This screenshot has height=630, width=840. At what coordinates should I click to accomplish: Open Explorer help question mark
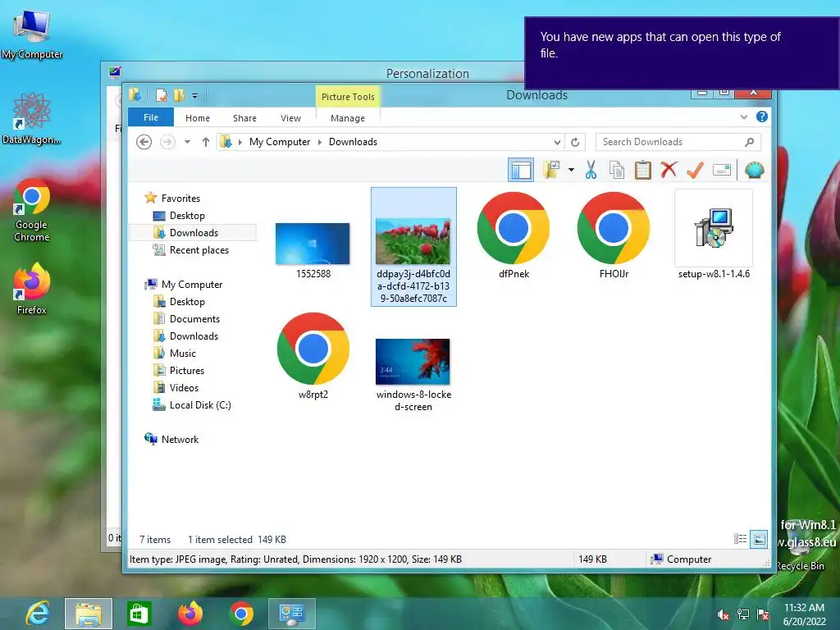click(x=762, y=116)
